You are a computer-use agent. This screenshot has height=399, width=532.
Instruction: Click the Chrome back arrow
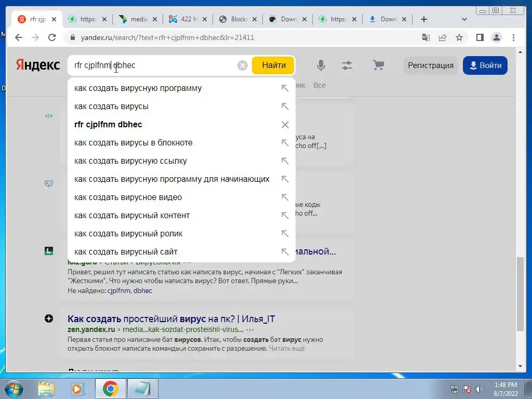pyautogui.click(x=19, y=37)
